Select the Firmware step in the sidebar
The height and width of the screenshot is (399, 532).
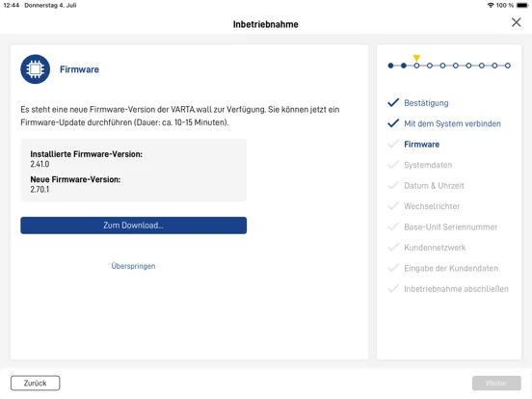pyautogui.click(x=422, y=145)
